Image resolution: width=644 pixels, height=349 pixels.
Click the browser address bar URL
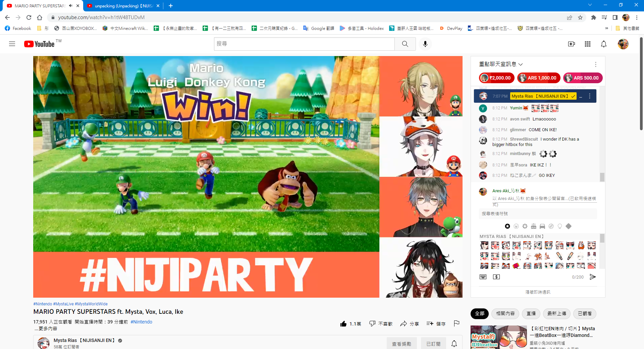[x=101, y=17]
